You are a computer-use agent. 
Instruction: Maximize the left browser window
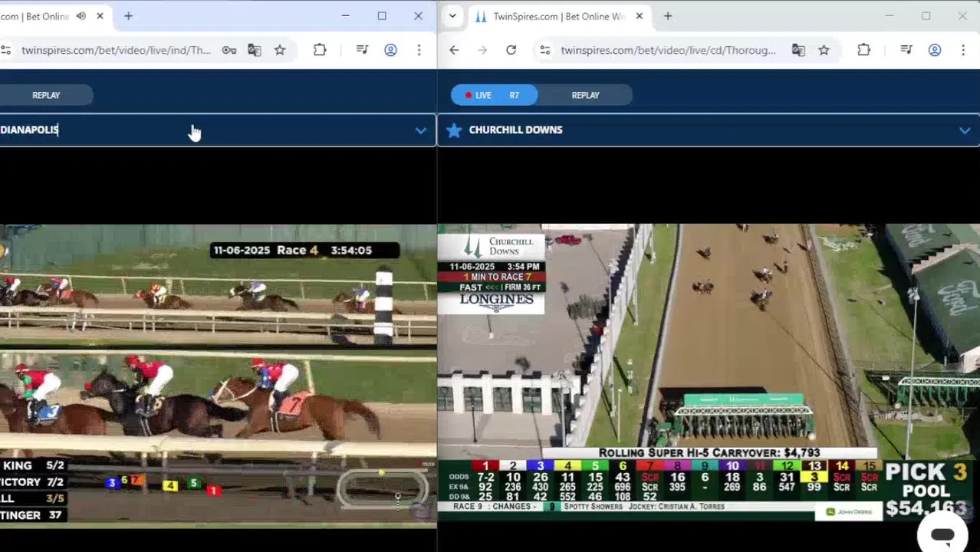(x=382, y=16)
